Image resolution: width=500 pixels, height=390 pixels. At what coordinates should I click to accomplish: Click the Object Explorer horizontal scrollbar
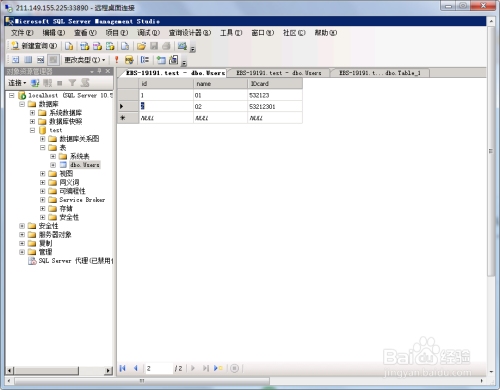click(60, 370)
